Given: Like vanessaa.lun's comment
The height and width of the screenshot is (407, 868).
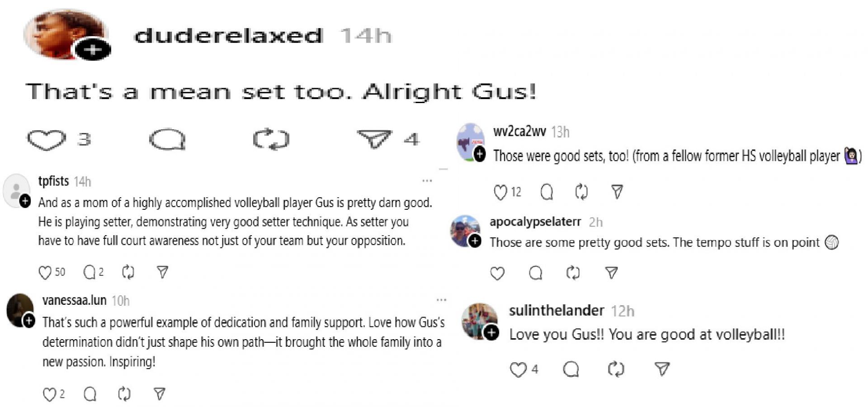Looking at the screenshot, I should [49, 394].
